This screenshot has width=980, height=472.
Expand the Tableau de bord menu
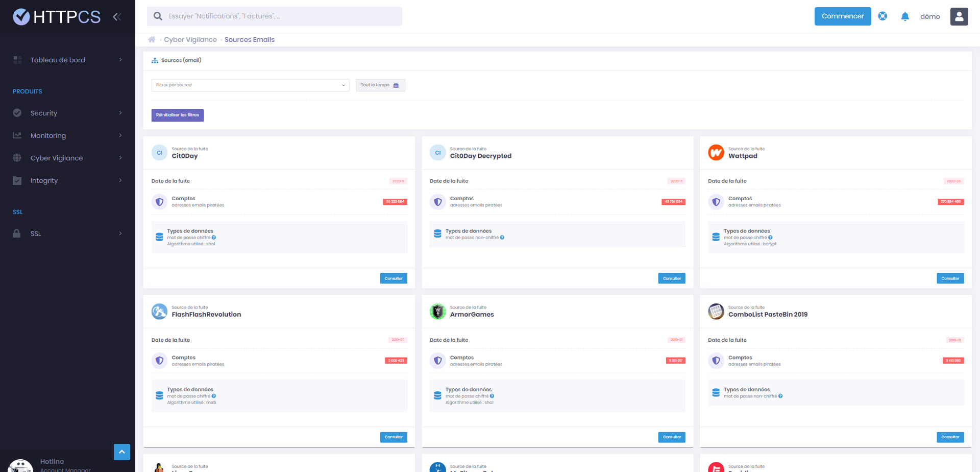(120, 60)
